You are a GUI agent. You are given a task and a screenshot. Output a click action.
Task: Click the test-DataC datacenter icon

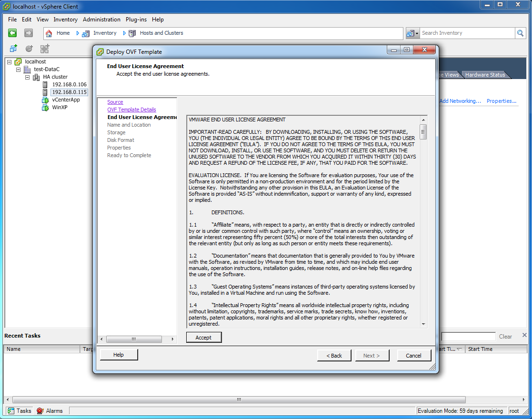(x=28, y=69)
